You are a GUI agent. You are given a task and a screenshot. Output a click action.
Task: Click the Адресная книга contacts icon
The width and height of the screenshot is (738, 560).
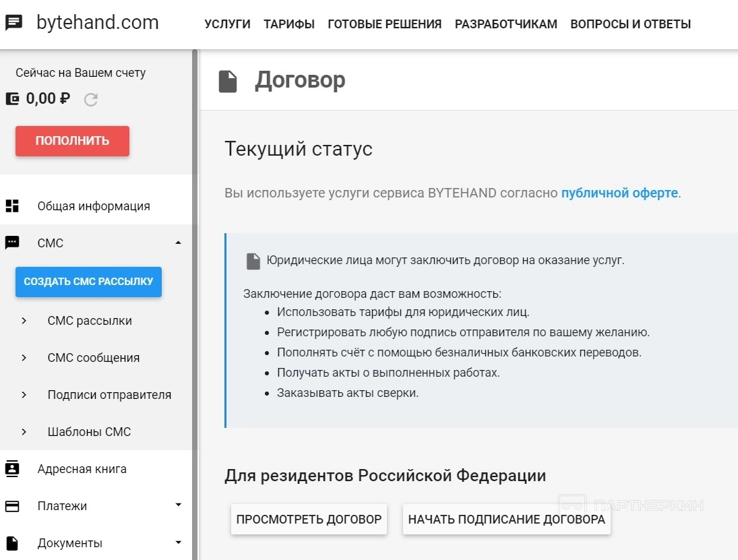12,469
